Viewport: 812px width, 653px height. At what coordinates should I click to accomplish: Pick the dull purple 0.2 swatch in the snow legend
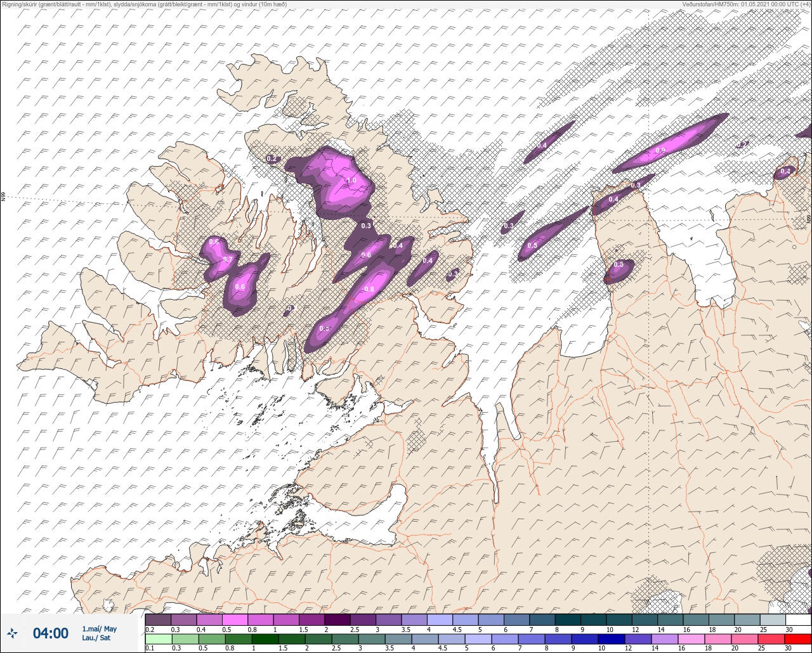pyautogui.click(x=158, y=619)
